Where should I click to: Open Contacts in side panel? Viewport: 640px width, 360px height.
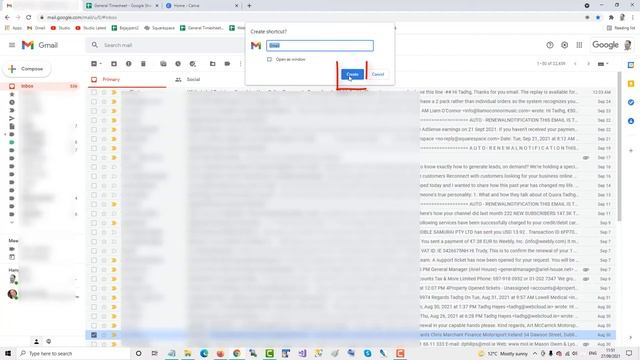tap(631, 121)
